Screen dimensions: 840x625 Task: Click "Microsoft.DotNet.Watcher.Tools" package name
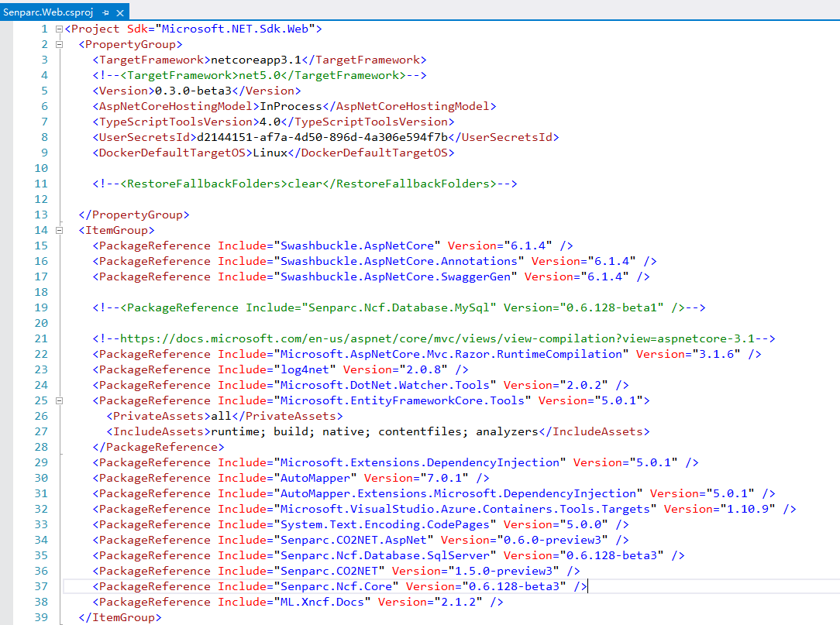[x=385, y=385]
